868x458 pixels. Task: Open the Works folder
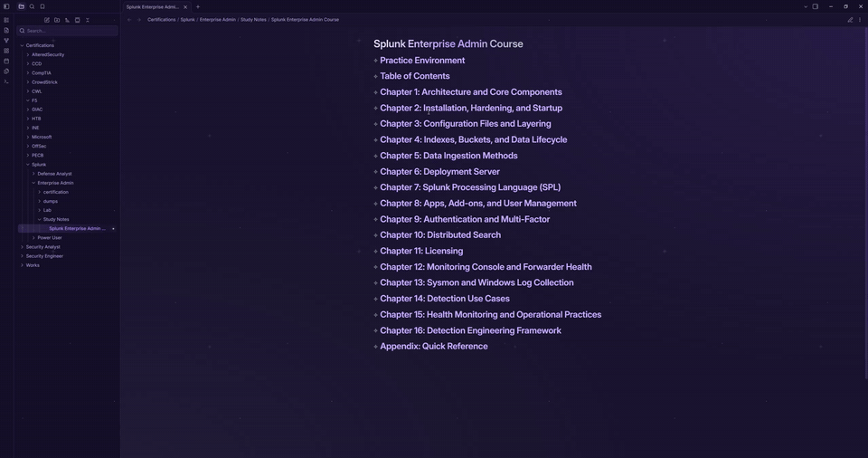click(33, 265)
